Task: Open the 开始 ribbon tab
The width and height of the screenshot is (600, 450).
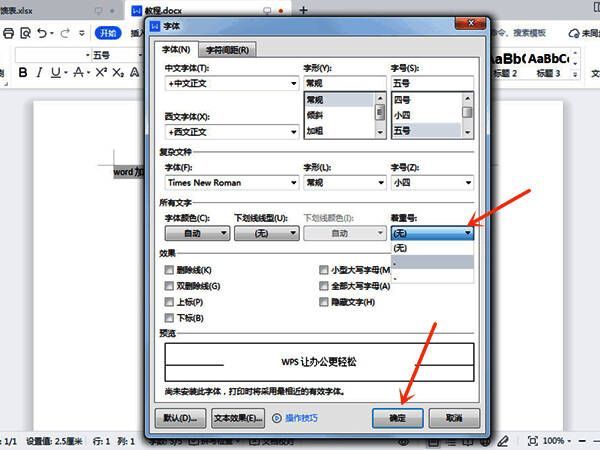Action: click(x=106, y=33)
